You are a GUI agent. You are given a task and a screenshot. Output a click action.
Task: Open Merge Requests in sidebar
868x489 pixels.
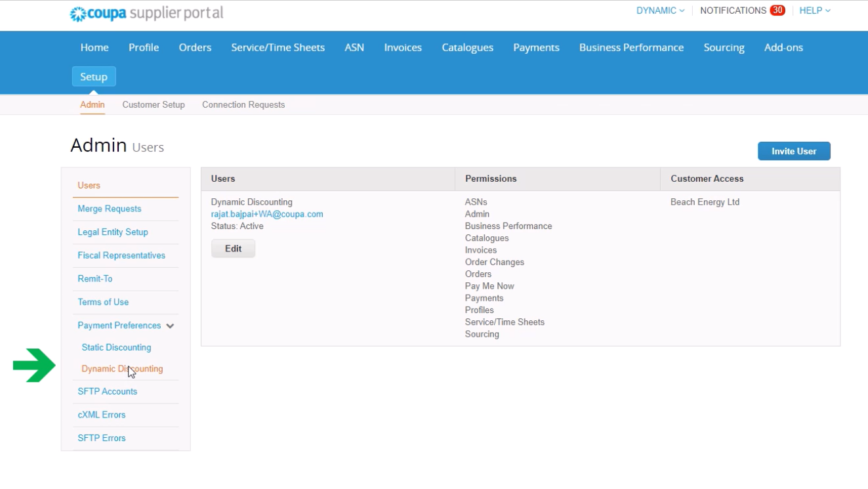tap(110, 209)
